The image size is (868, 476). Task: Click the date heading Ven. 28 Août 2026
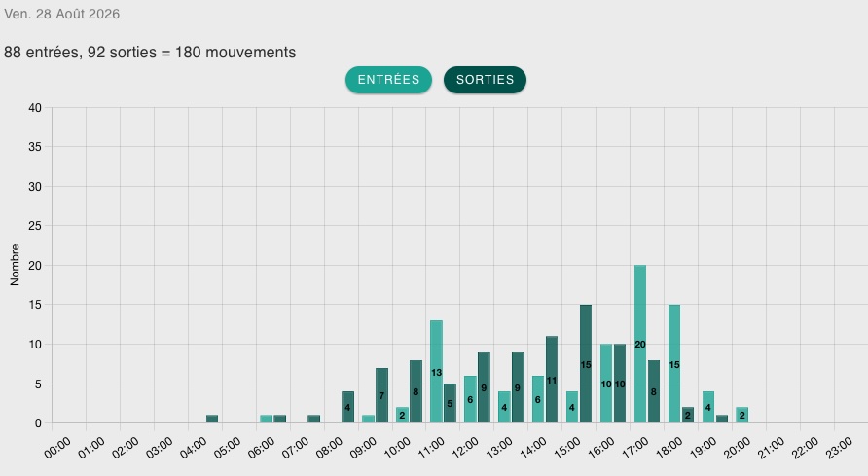62,14
